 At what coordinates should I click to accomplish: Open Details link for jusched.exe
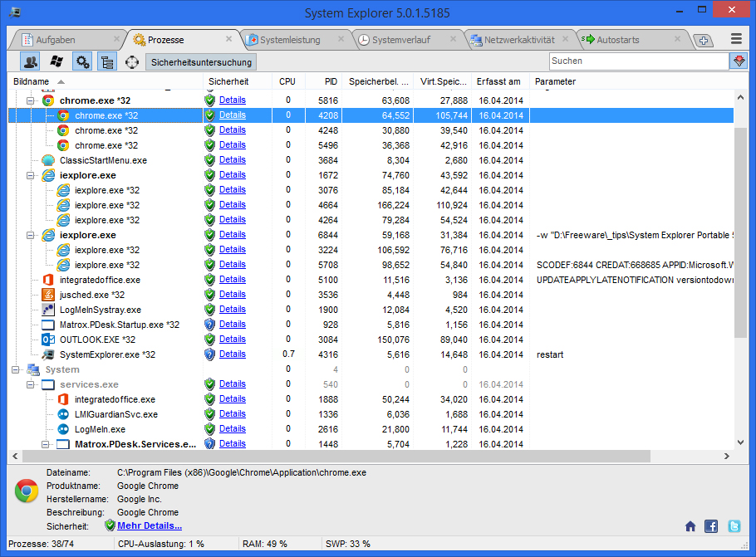(x=233, y=295)
